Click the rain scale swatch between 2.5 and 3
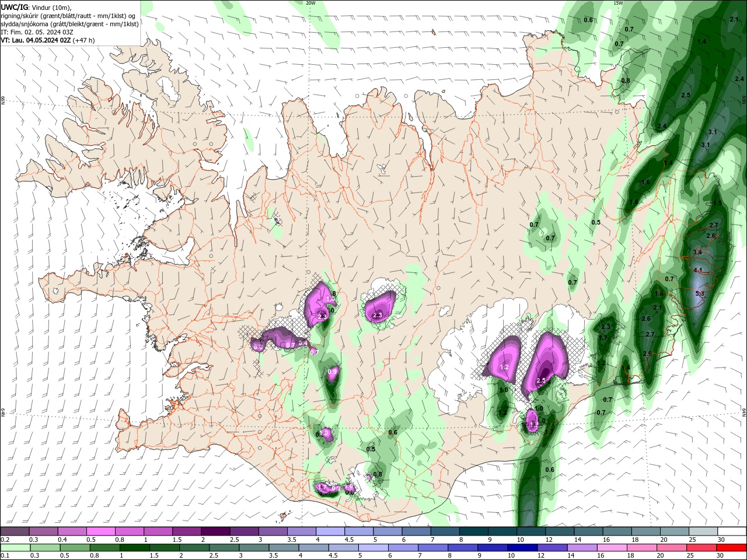This screenshot has height=560, width=747. (224, 548)
